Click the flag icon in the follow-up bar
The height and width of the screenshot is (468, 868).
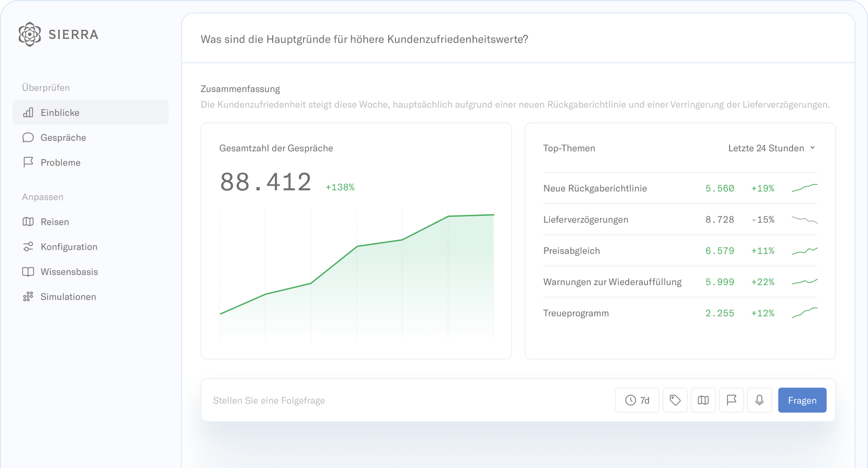731,400
